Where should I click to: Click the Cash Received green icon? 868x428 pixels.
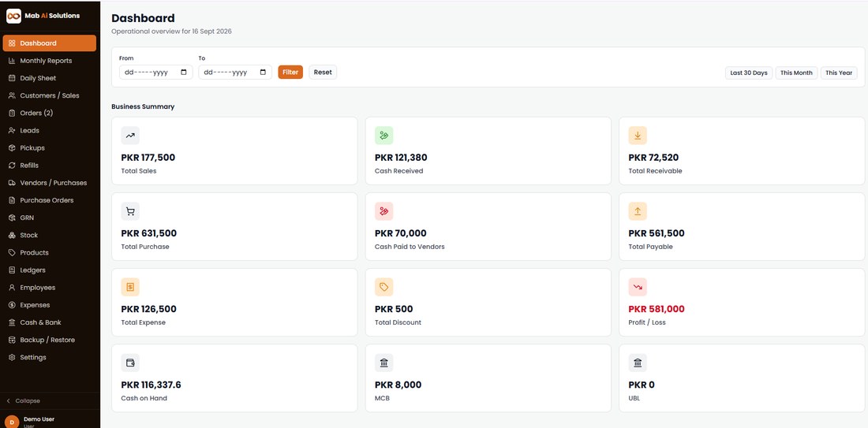[x=384, y=136]
